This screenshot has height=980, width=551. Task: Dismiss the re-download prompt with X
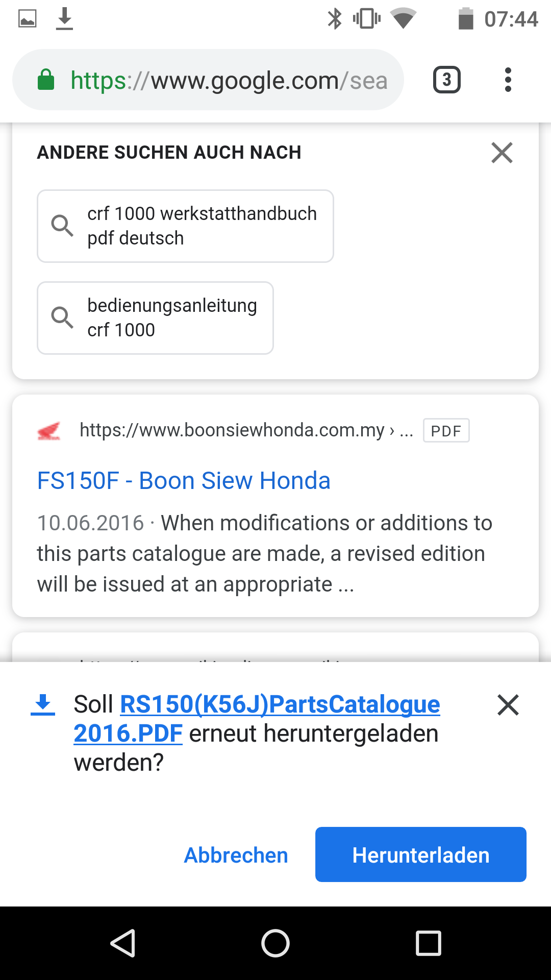pyautogui.click(x=508, y=705)
